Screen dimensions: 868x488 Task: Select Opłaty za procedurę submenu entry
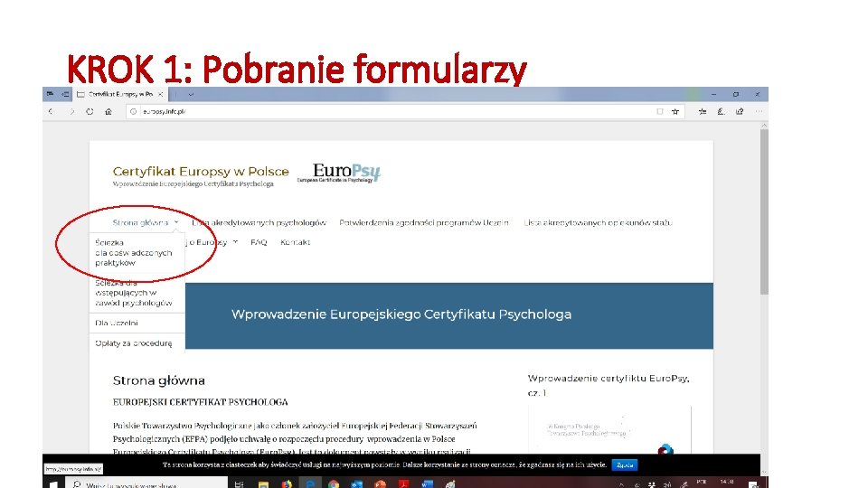point(137,343)
